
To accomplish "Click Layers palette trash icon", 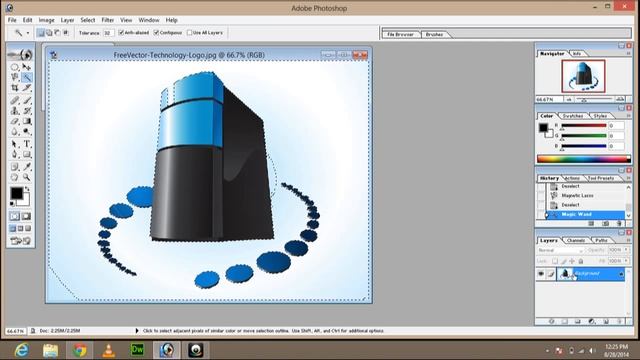I will coord(620,322).
